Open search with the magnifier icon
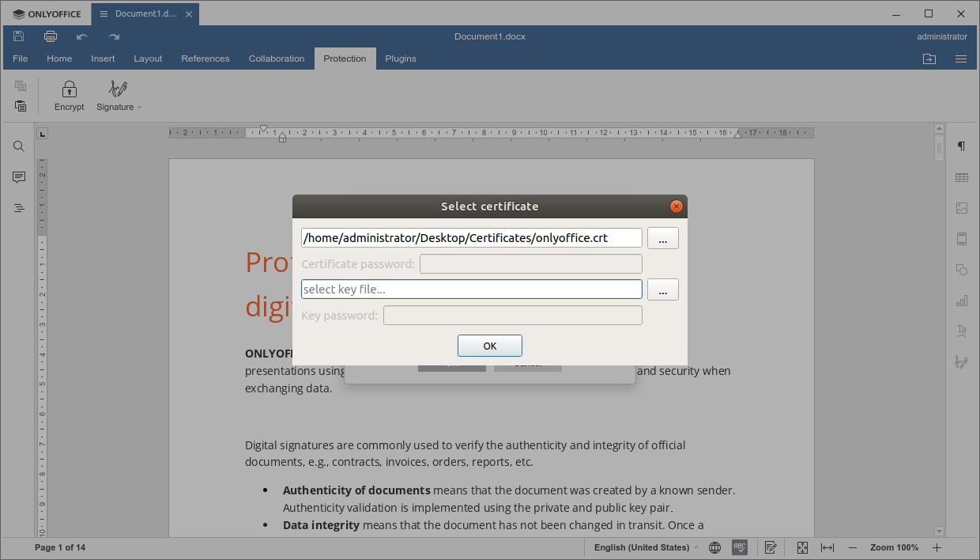This screenshot has width=980, height=560. click(18, 146)
